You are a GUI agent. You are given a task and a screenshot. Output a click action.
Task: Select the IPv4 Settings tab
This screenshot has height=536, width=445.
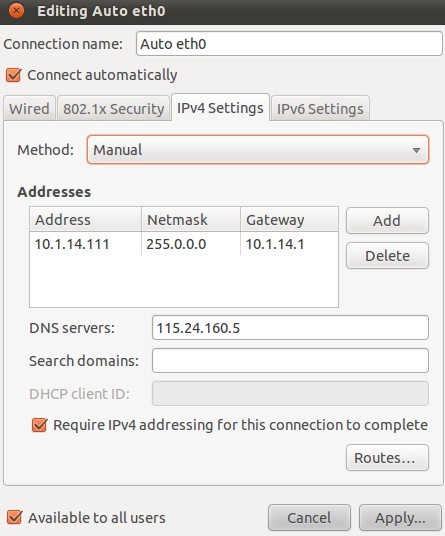pyautogui.click(x=220, y=108)
